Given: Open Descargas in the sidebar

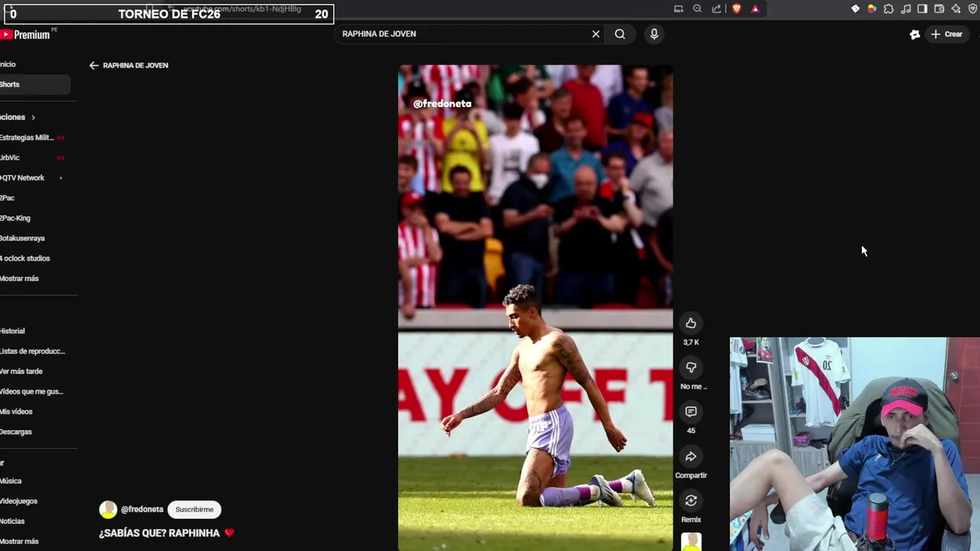Looking at the screenshot, I should pos(16,432).
